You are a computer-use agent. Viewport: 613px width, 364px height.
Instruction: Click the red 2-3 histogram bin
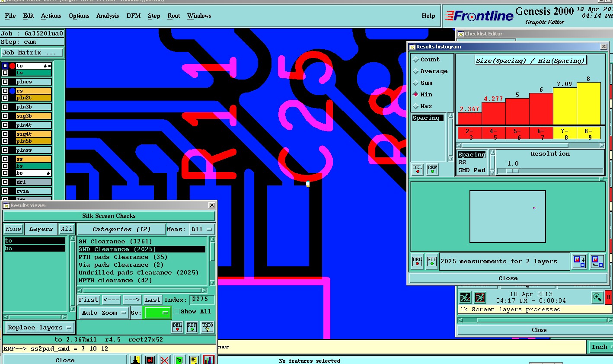(469, 133)
